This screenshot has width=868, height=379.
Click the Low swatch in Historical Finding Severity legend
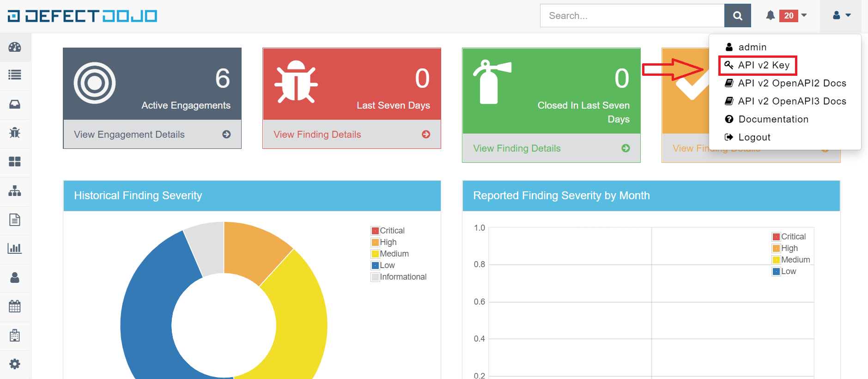[x=375, y=265]
